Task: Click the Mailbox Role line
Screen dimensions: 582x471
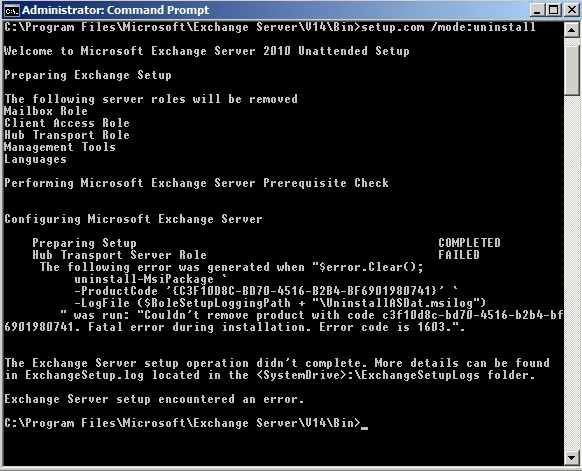Action: (x=46, y=111)
